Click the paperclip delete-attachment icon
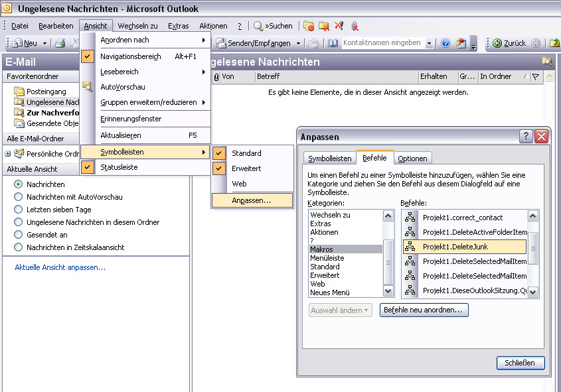The width and height of the screenshot is (561, 392). coord(355,26)
